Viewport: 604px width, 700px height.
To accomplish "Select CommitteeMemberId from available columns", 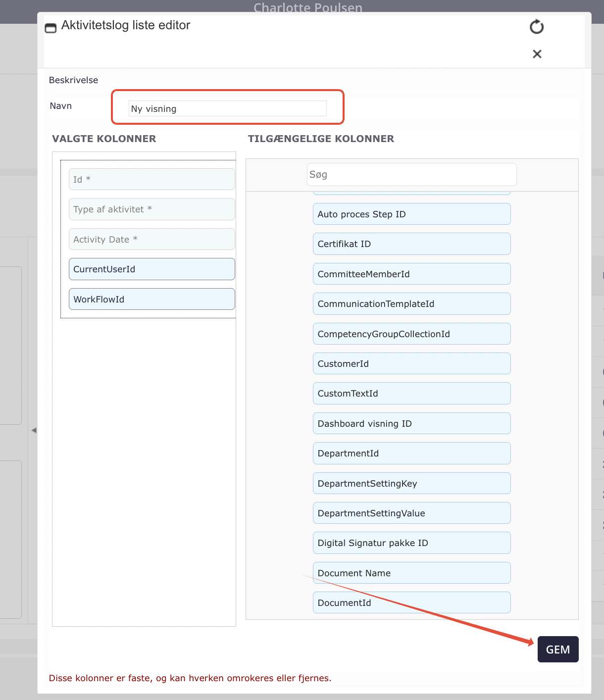I will 411,274.
